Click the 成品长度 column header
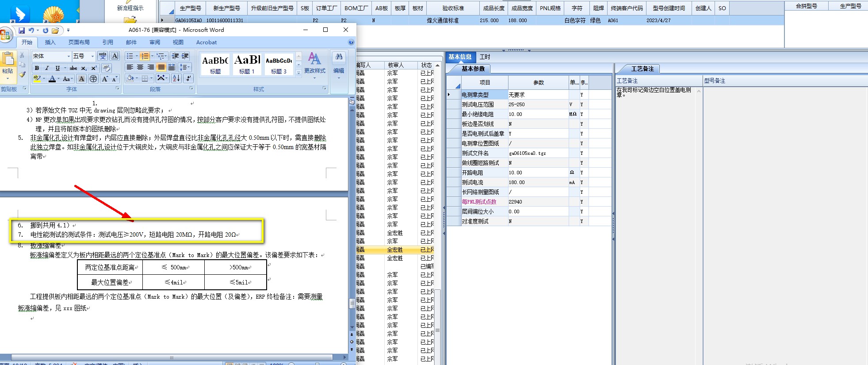The width and height of the screenshot is (868, 365). tap(493, 8)
